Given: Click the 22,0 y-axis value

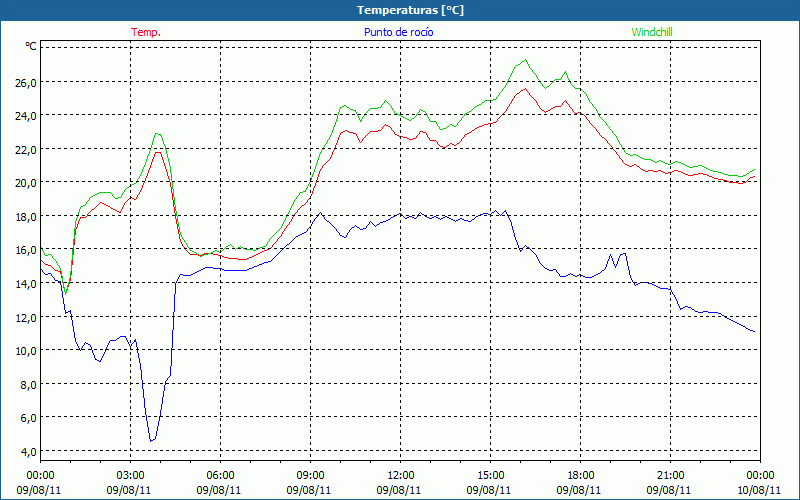Looking at the screenshot, I should [x=26, y=149].
